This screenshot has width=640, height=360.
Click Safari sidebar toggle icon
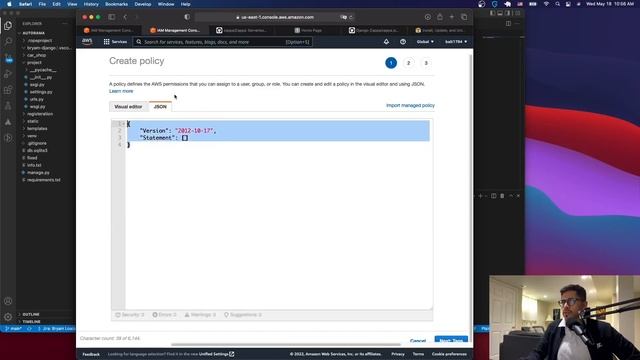pos(111,17)
